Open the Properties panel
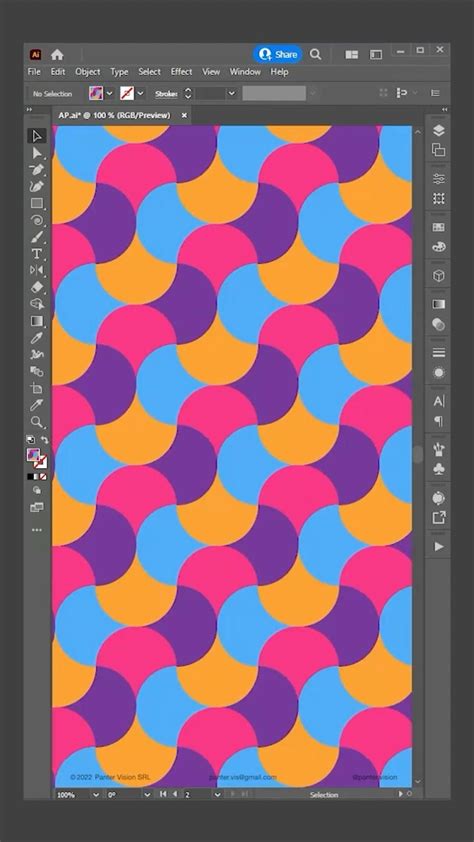The height and width of the screenshot is (842, 474). click(439, 179)
